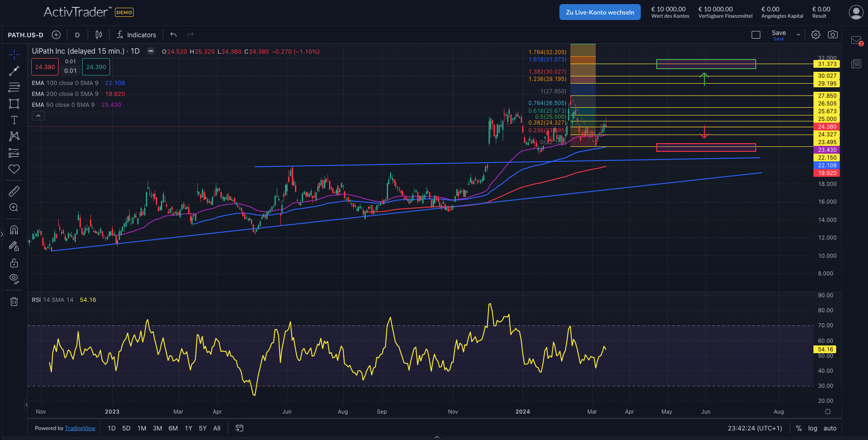Open the candlestick chart style selector

pyautogui.click(x=99, y=35)
